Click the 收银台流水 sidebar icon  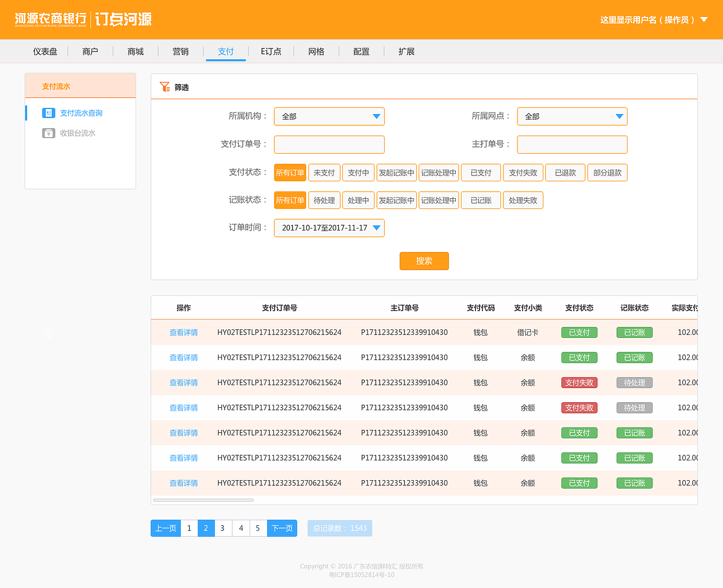pyautogui.click(x=49, y=133)
